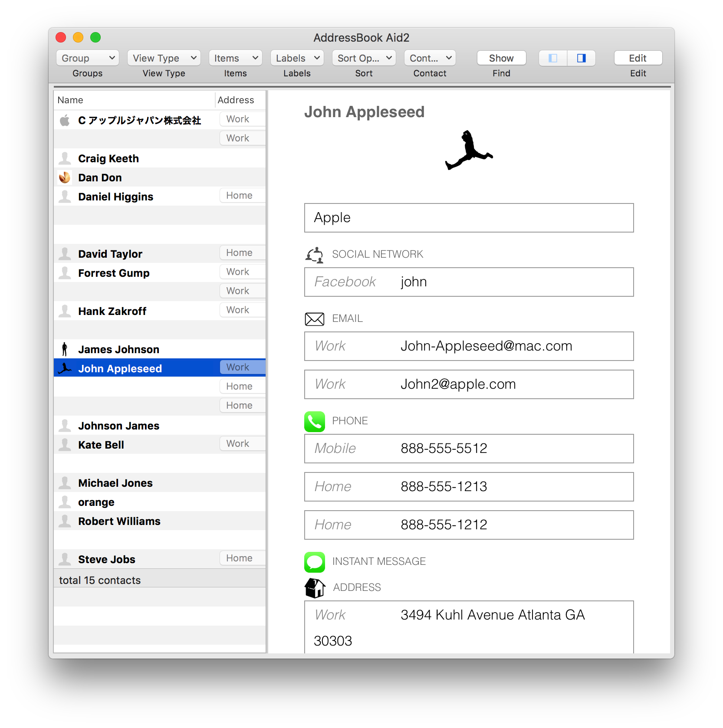Viewport: 723px width, 728px height.
Task: Click the Facebook john field
Action: pyautogui.click(x=469, y=282)
